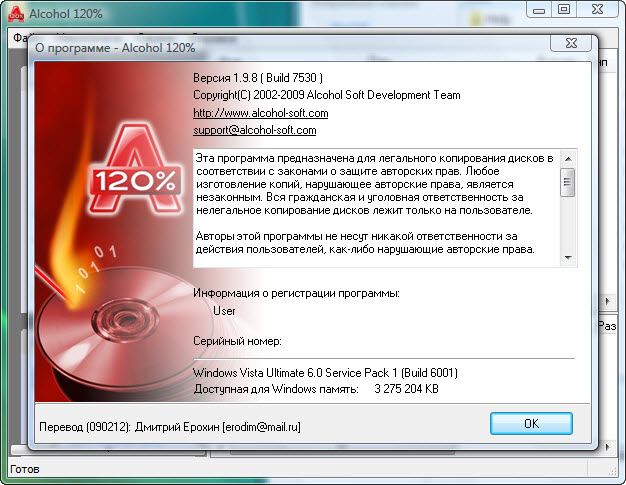
Task: Click the Alcohol 120% logo image
Action: pos(136,170)
